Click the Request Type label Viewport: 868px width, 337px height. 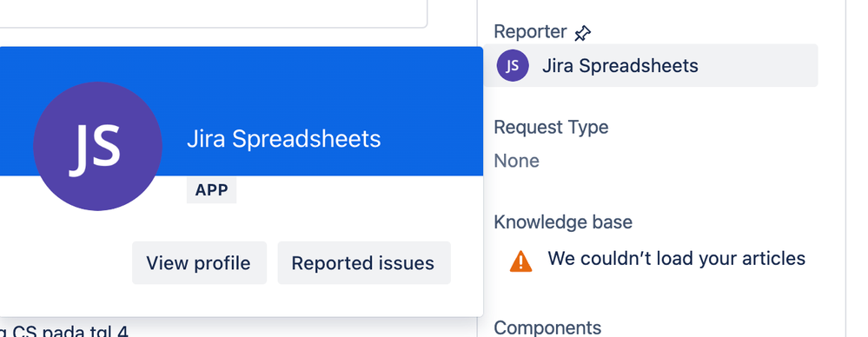pyautogui.click(x=551, y=128)
